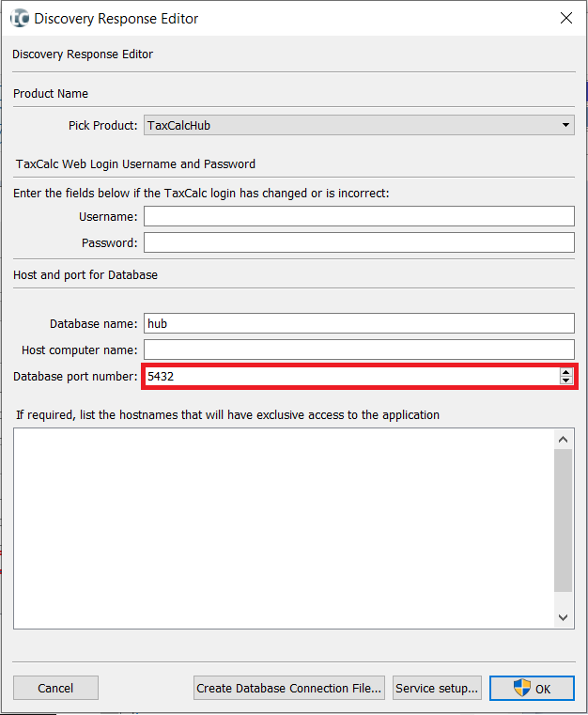This screenshot has height=715, width=588.
Task: Click the Discovery Response Editor title bar text
Action: click(116, 18)
